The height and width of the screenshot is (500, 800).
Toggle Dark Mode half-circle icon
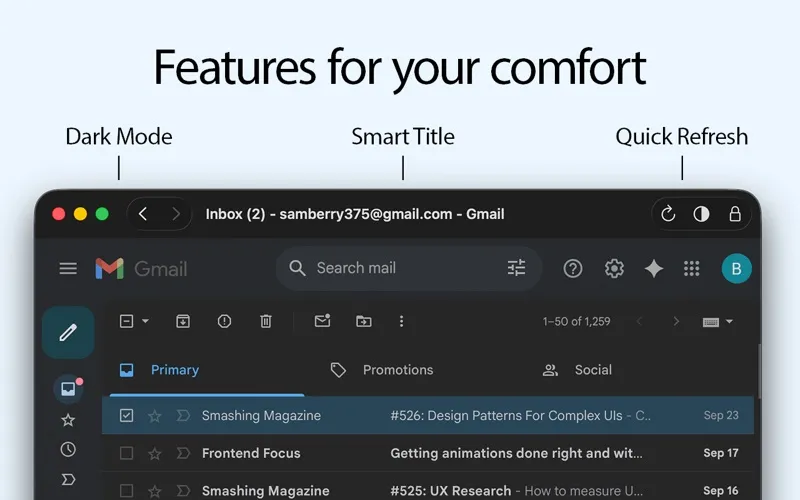(x=701, y=214)
